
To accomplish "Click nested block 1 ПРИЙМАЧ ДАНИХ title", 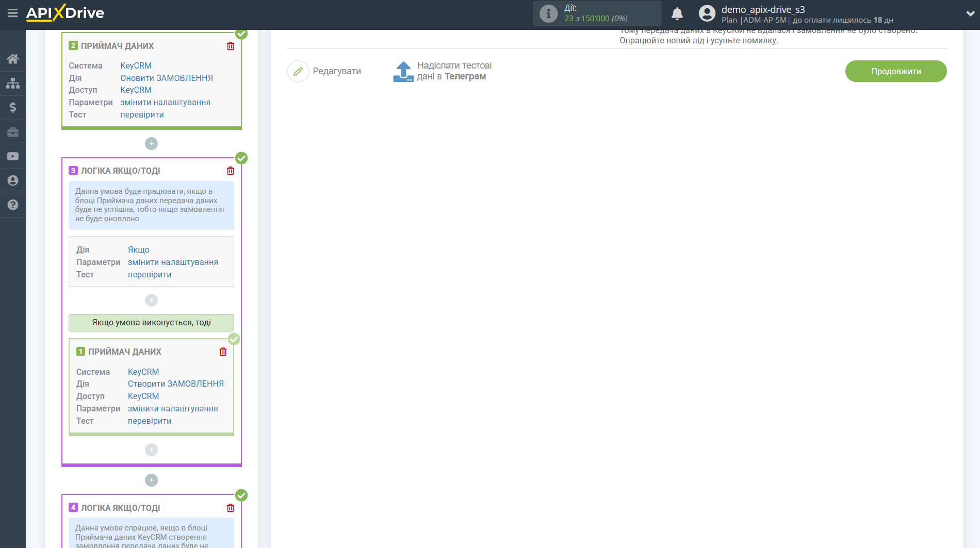I will 124,352.
